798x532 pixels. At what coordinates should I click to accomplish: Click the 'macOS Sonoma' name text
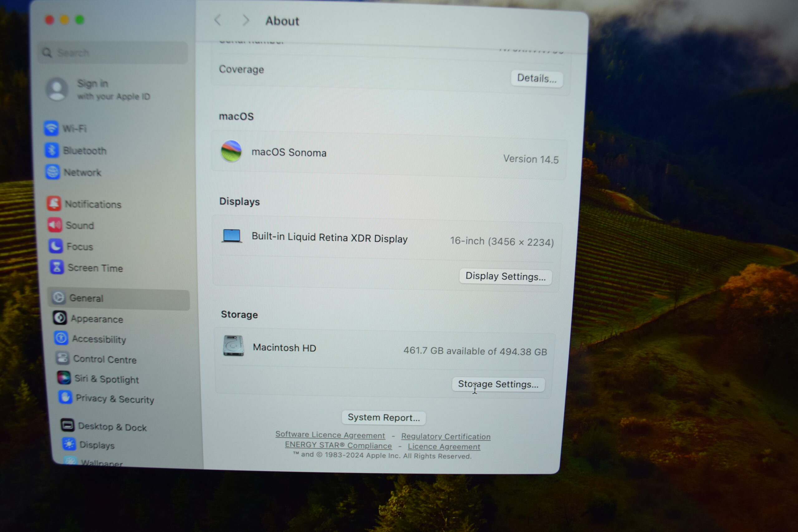click(x=289, y=153)
